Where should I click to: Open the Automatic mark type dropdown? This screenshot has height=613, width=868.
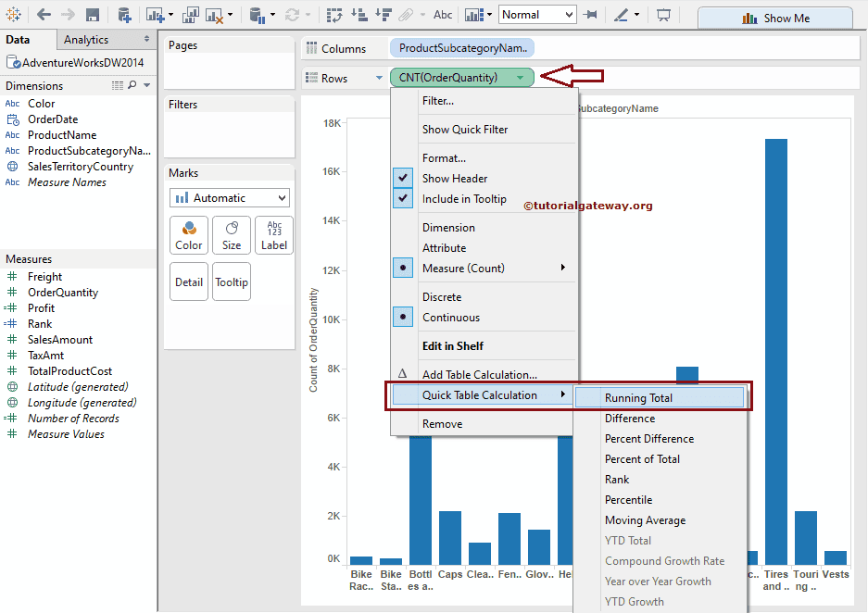230,198
